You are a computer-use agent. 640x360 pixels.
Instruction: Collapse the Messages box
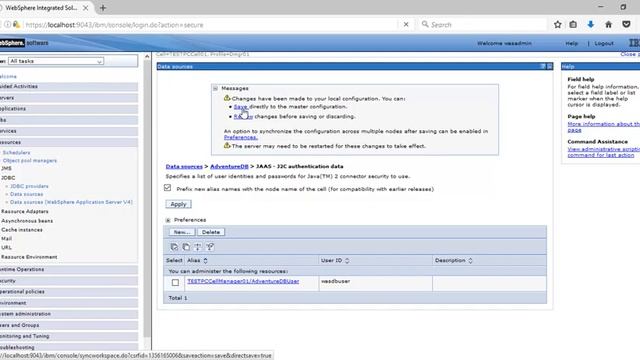tap(215, 88)
